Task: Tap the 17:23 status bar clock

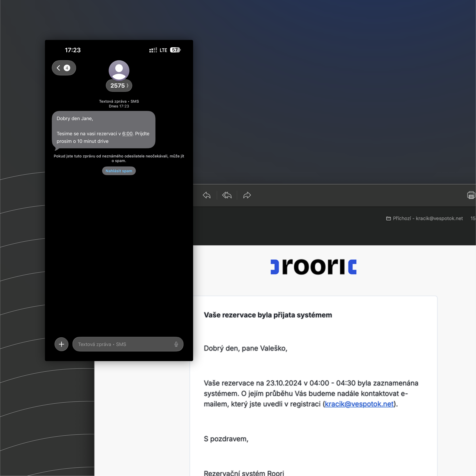Action: [x=73, y=50]
